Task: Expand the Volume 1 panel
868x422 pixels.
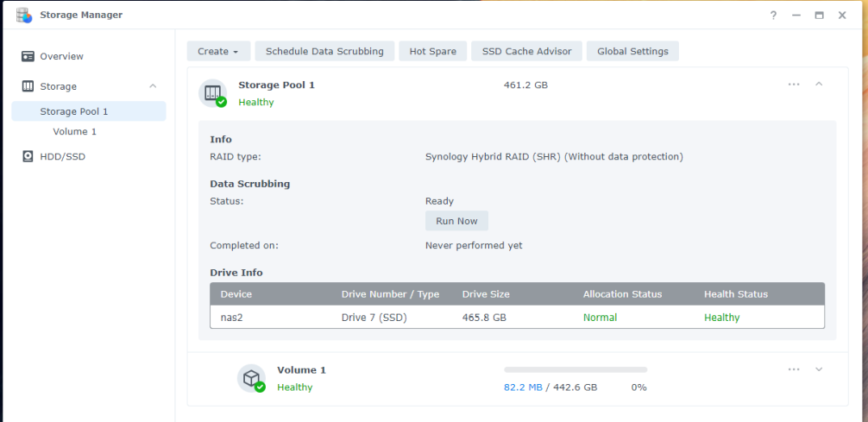Action: (819, 369)
